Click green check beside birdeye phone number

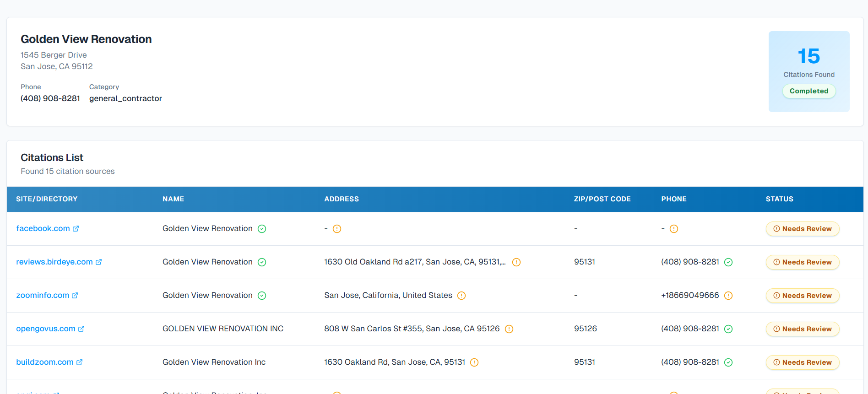pos(728,262)
